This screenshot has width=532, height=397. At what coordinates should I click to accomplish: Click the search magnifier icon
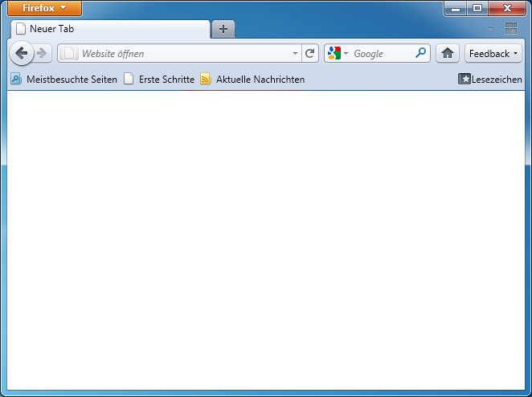[x=421, y=52]
